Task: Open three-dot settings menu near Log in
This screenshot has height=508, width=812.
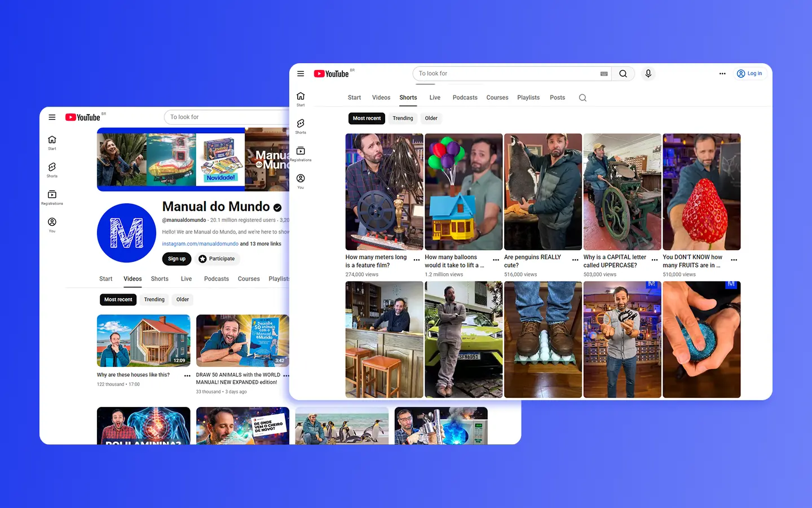Action: click(x=722, y=73)
